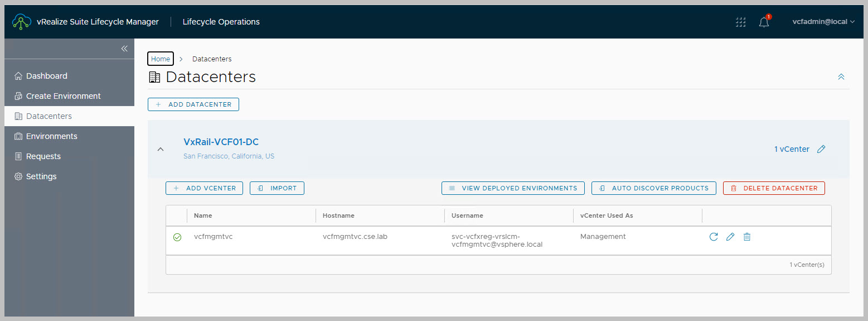Open the apps grid icon
This screenshot has width=868, height=321.
pos(740,22)
